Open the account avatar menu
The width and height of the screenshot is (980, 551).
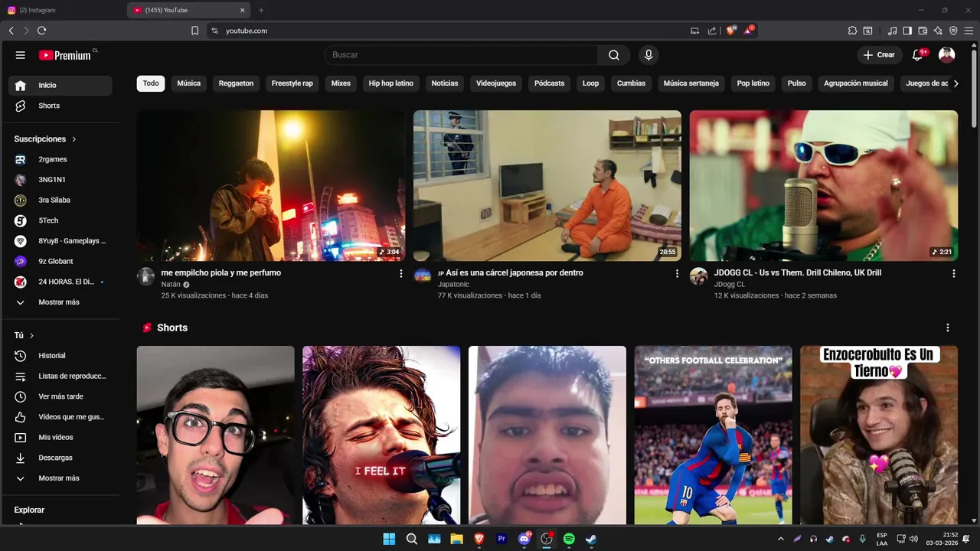[x=947, y=55]
